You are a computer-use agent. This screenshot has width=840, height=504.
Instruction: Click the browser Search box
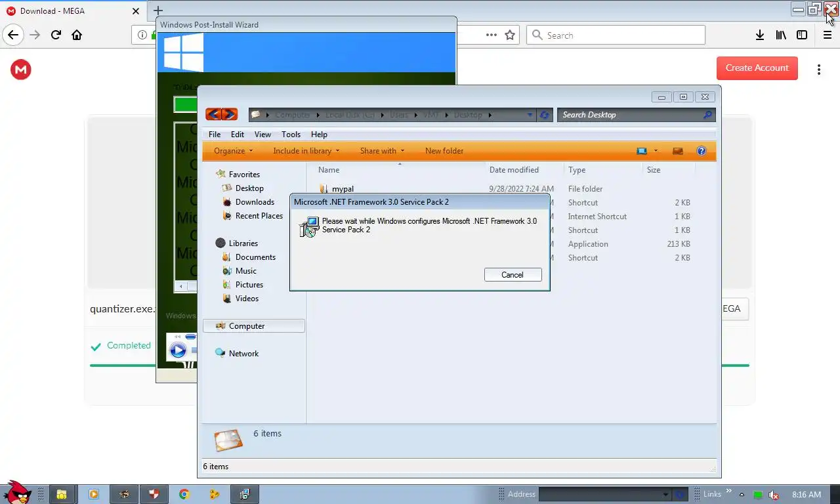616,35
